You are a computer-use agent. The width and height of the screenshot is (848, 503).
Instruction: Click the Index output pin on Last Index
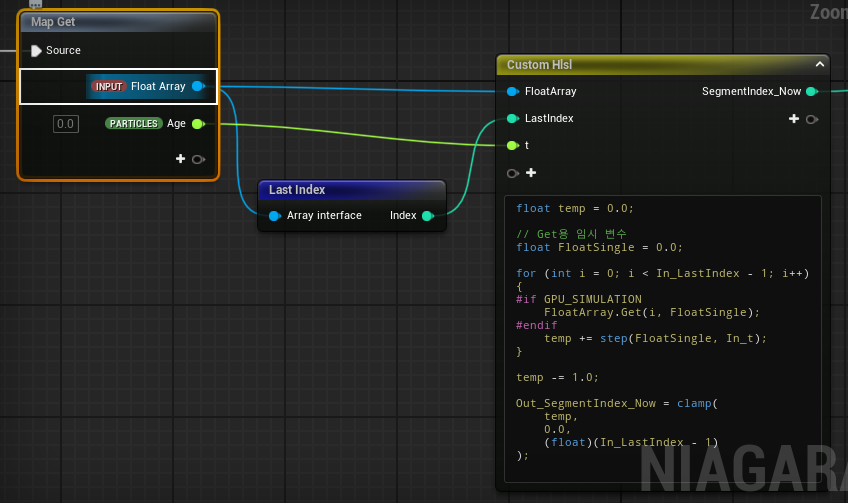pyautogui.click(x=428, y=216)
